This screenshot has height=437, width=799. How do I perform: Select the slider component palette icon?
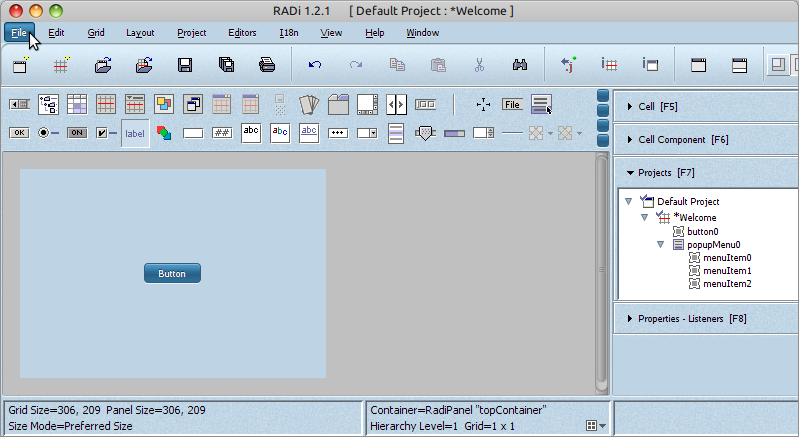click(425, 133)
